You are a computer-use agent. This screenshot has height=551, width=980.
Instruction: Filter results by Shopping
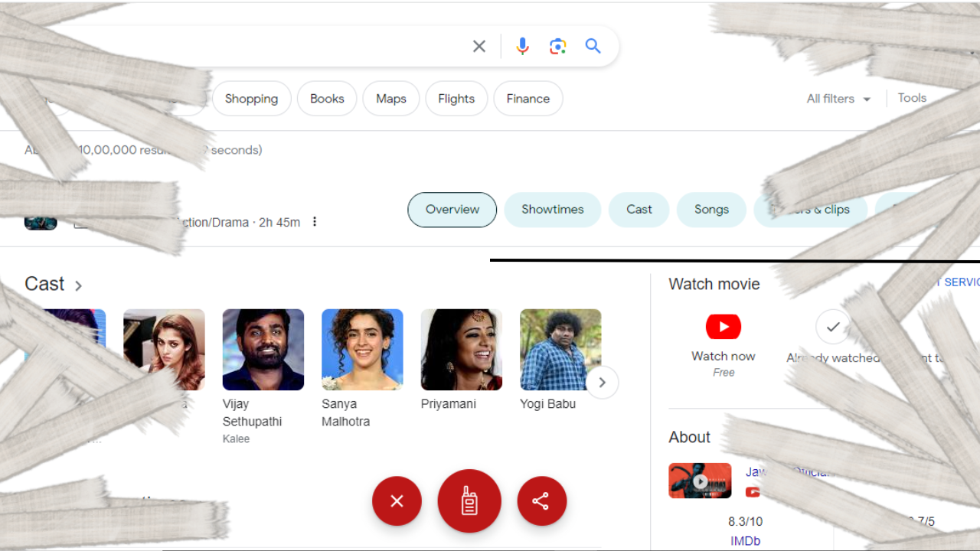pyautogui.click(x=251, y=99)
